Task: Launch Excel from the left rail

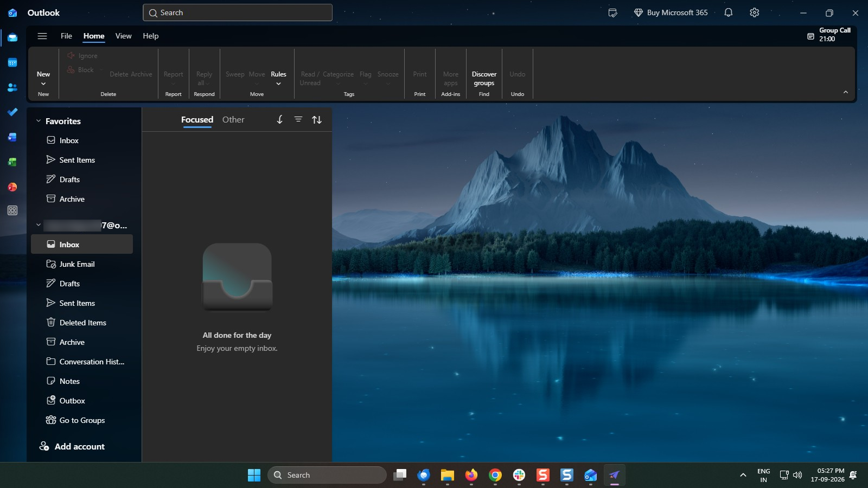Action: click(x=12, y=162)
